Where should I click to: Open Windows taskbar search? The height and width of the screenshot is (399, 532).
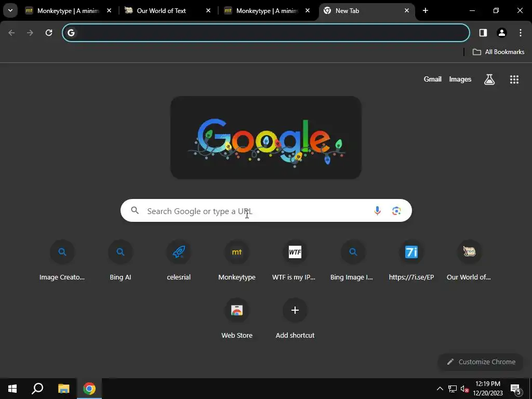(x=37, y=389)
